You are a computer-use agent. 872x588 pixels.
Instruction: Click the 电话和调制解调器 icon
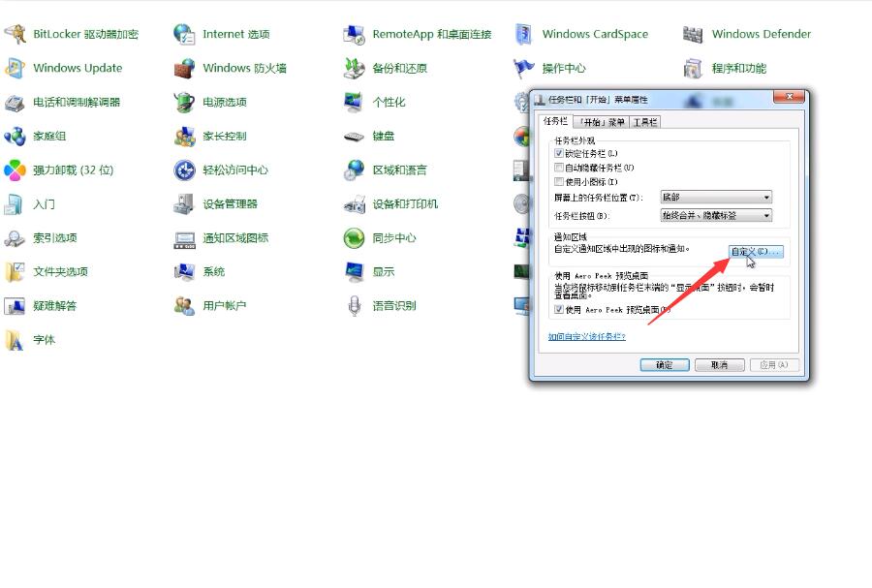(x=15, y=103)
